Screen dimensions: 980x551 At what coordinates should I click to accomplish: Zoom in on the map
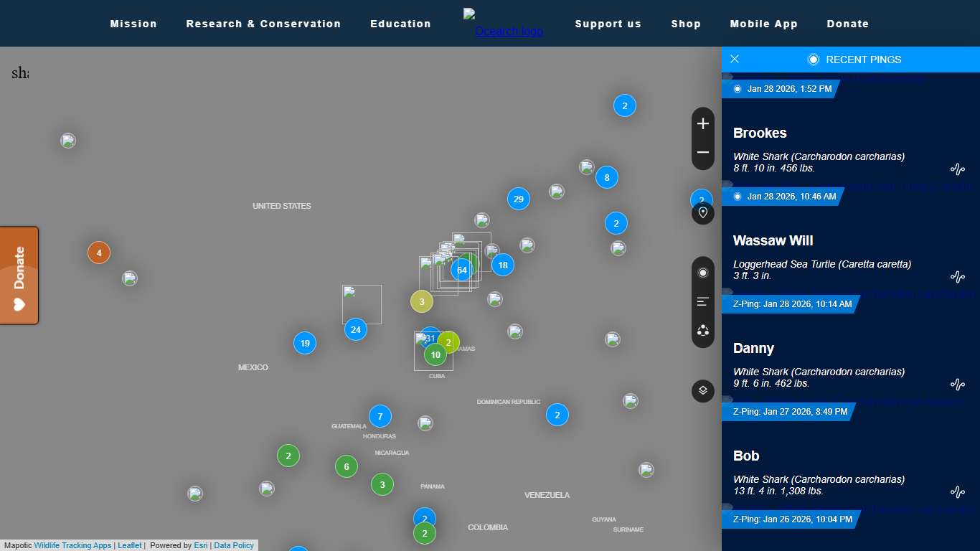(703, 124)
